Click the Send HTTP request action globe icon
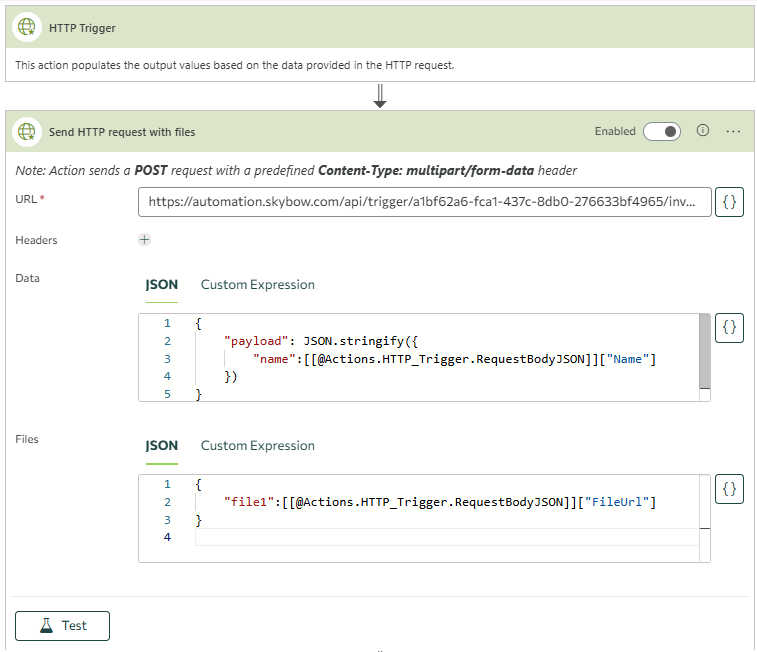The width and height of the screenshot is (757, 652). coord(27,131)
